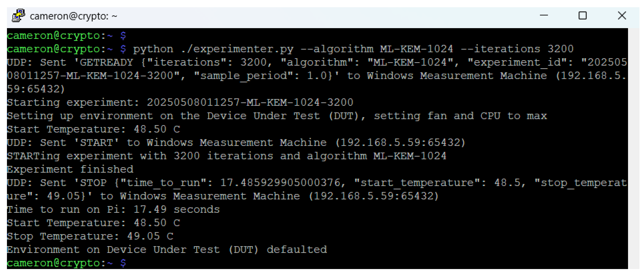This screenshot has height=276, width=644.
Task: Minimize the terminal window
Action: pos(544,16)
